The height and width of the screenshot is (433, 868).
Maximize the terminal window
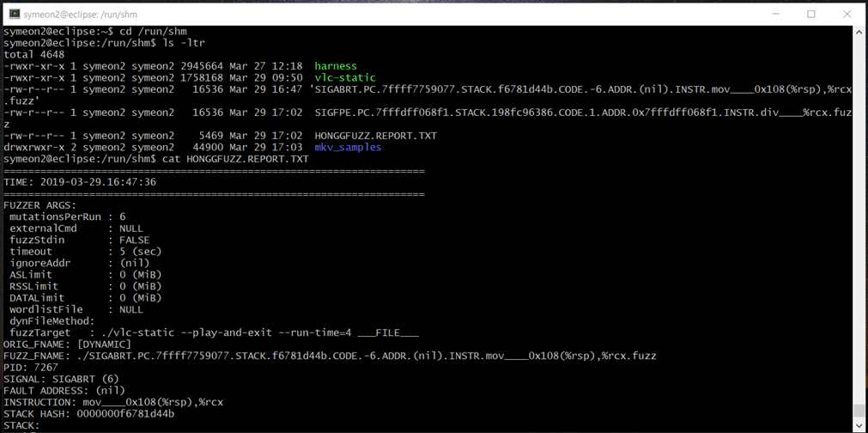click(x=811, y=15)
